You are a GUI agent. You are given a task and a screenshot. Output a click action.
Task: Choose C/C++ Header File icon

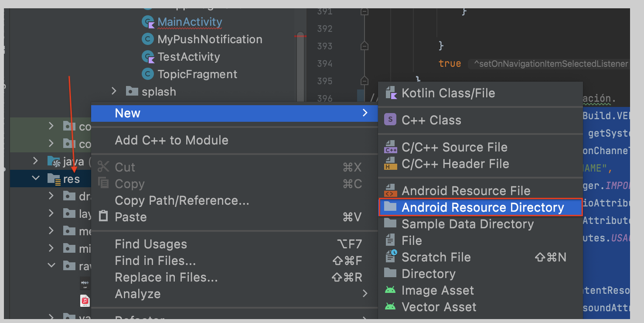[x=390, y=164]
